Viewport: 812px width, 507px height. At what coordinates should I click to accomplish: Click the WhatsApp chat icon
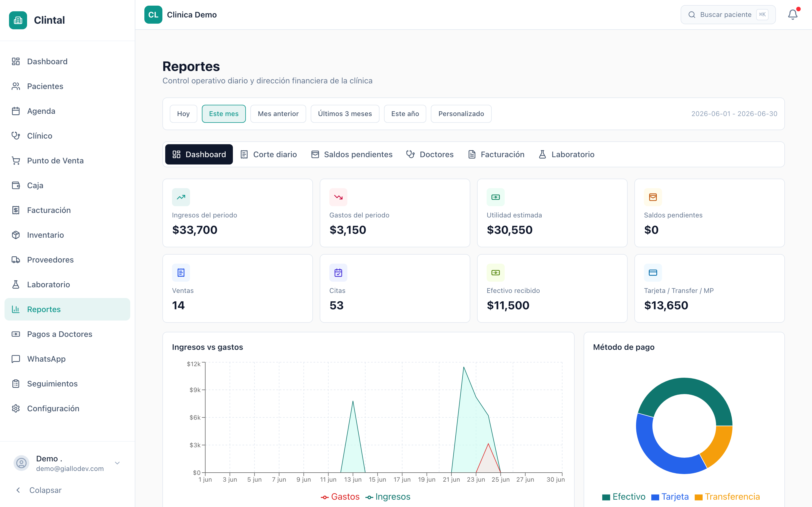point(16,359)
